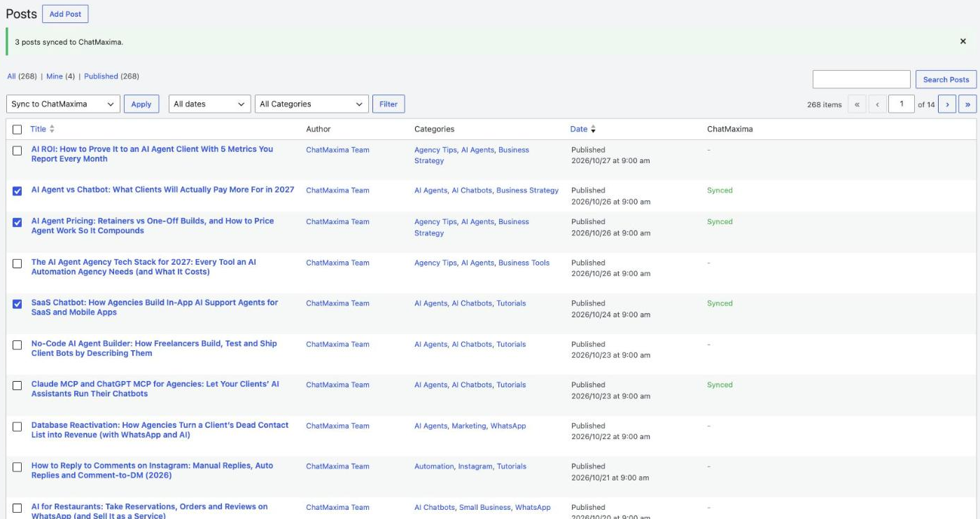Select the Claude MCP post checkbox
980x519 pixels.
click(x=17, y=385)
